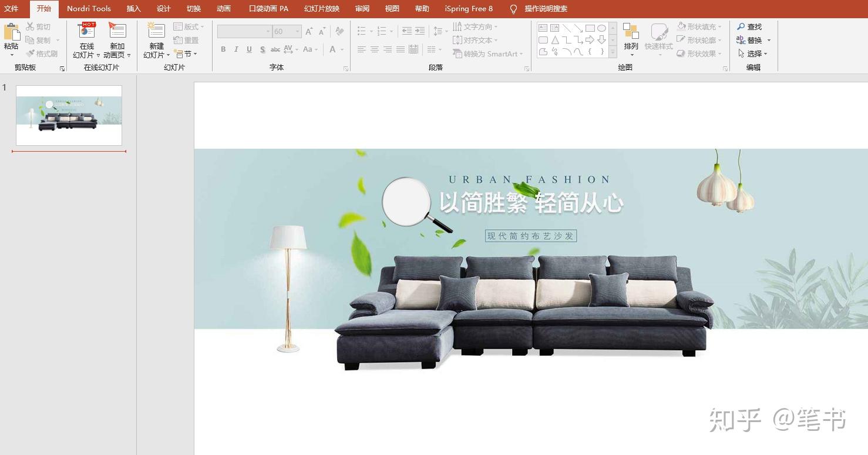Click the Clear Formatting icon
The height and width of the screenshot is (455, 868).
pyautogui.click(x=339, y=31)
